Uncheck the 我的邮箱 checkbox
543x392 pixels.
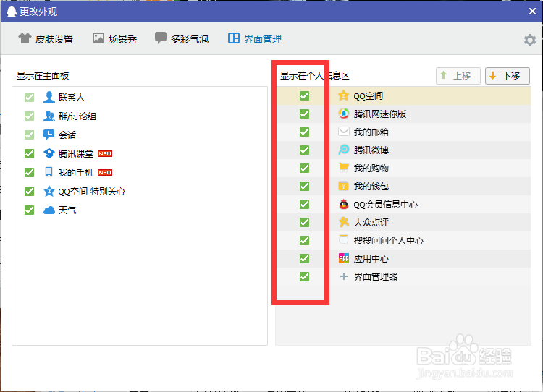pos(304,132)
